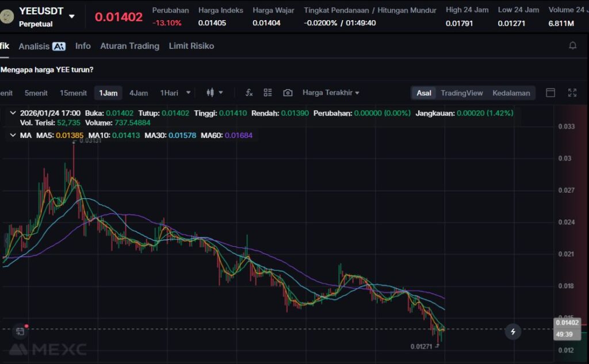Expand the Harga Terakhir price dropdown
The height and width of the screenshot is (364, 589).
point(331,93)
